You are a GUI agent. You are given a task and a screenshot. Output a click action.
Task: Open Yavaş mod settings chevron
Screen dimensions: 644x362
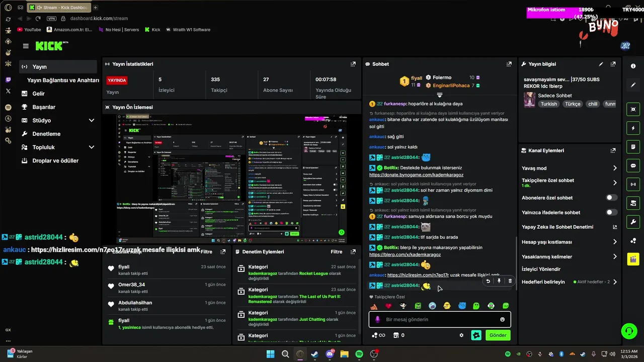point(614,168)
